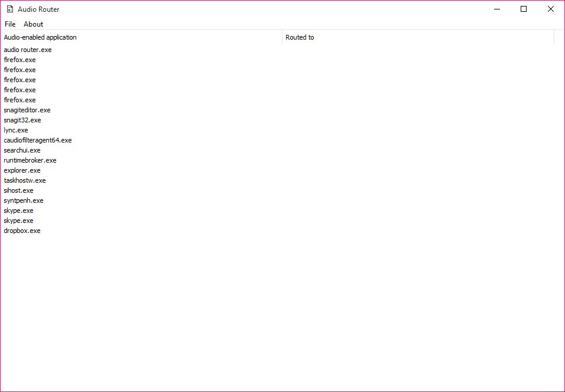Select the first skype.exe entry
This screenshot has height=392, width=565.
18,210
